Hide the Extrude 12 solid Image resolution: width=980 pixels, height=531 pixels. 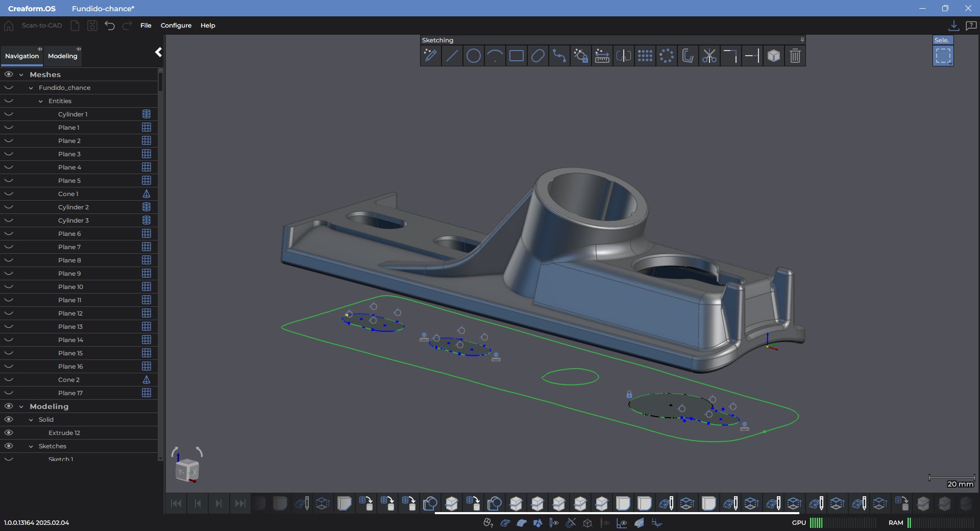click(x=9, y=433)
